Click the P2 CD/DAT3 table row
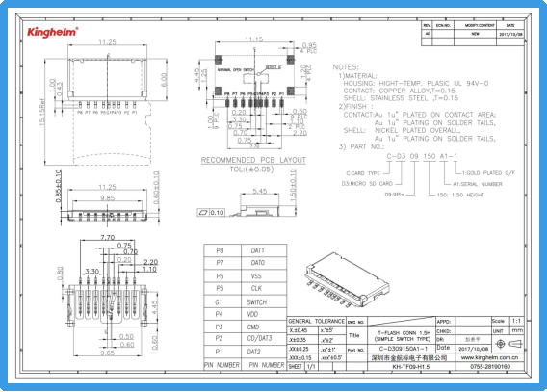The height and width of the screenshot is (392, 547). [x=246, y=338]
